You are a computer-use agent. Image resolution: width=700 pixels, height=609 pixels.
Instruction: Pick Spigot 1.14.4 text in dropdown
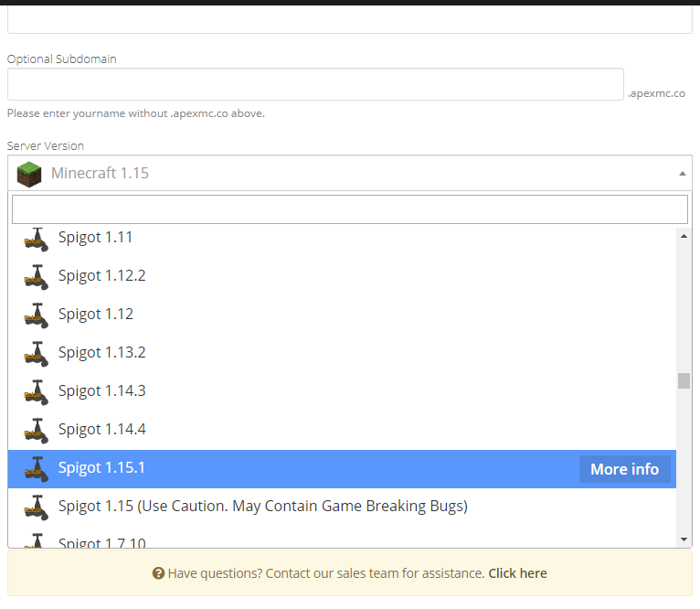click(x=101, y=429)
